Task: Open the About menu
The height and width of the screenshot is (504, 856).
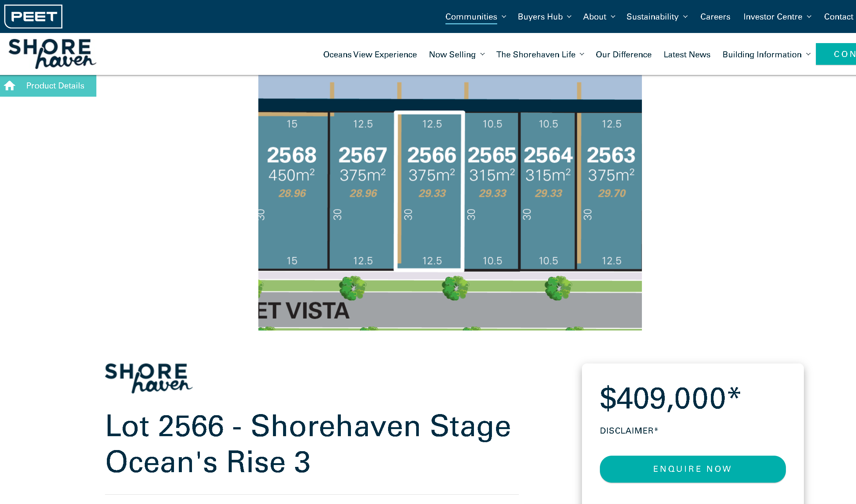Action: [594, 17]
